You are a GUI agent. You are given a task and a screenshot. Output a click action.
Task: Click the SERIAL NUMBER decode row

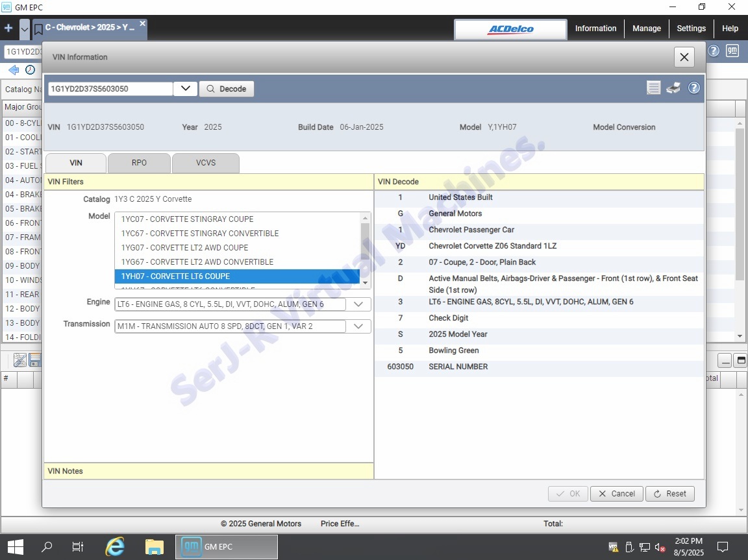[x=539, y=367]
